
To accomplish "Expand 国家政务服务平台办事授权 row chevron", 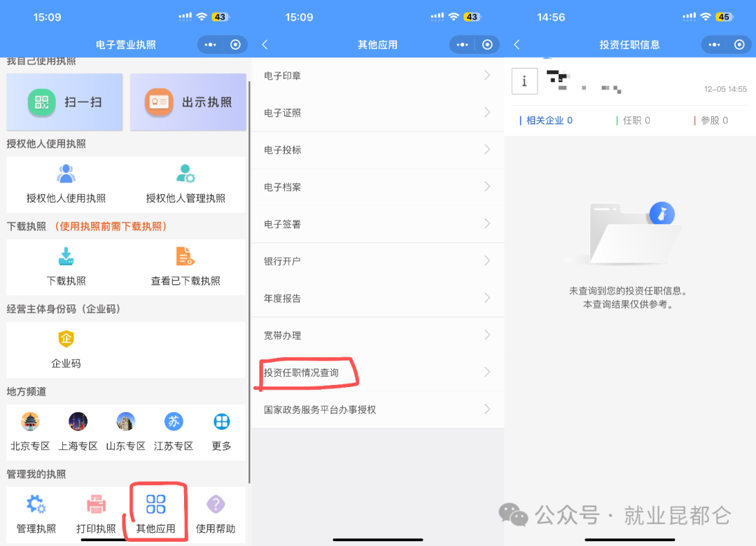I will point(487,409).
